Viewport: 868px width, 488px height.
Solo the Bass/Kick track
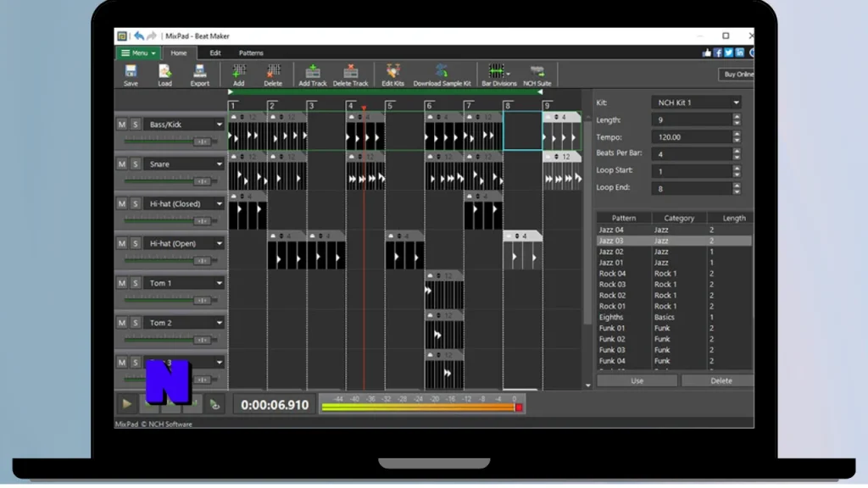135,125
